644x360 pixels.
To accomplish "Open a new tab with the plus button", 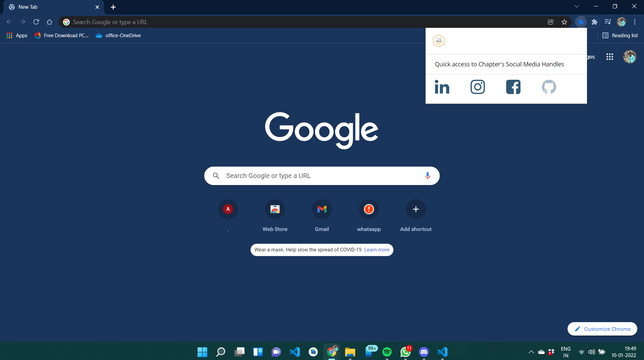I will (113, 7).
